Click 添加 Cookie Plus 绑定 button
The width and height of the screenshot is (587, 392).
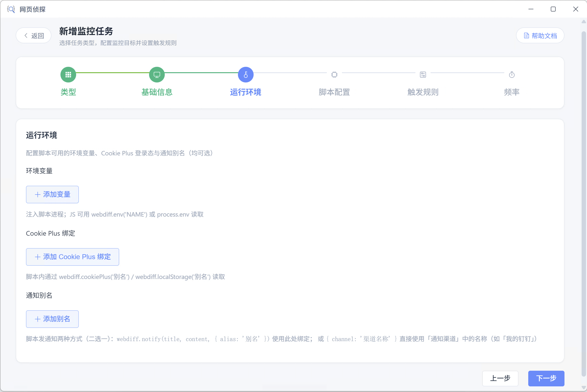72,257
